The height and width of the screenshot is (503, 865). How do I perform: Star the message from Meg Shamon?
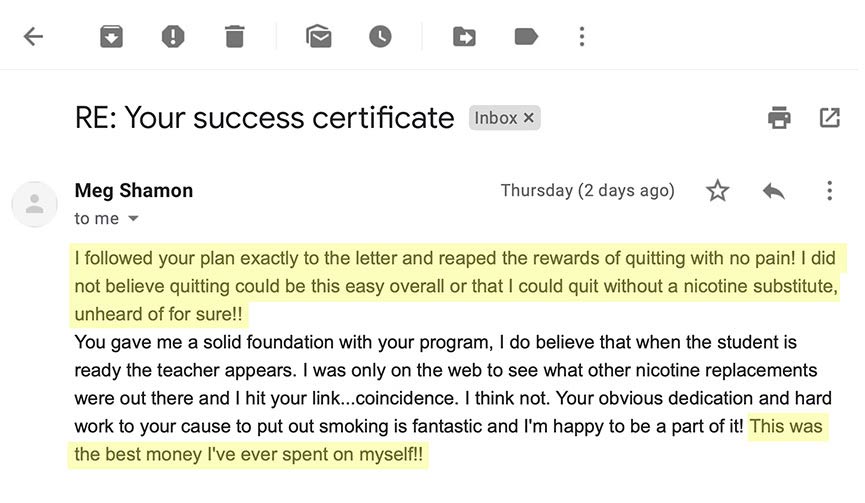718,191
